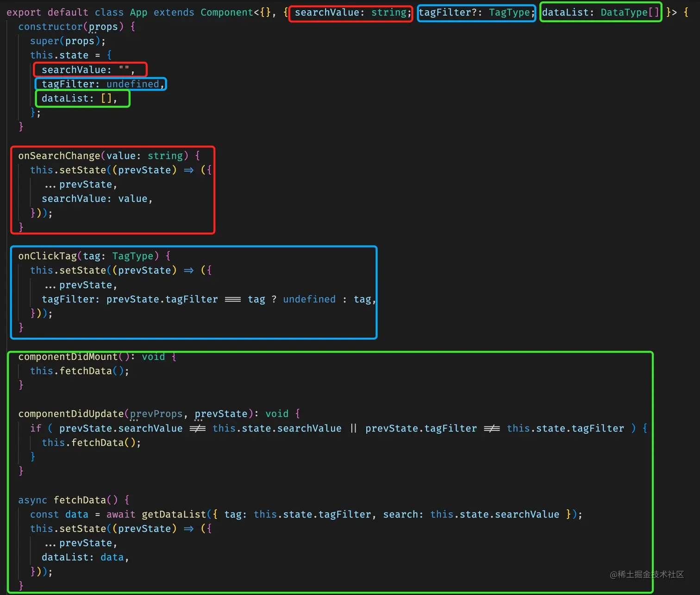Click the "await" keyword
700x595 pixels.
pyautogui.click(x=121, y=515)
